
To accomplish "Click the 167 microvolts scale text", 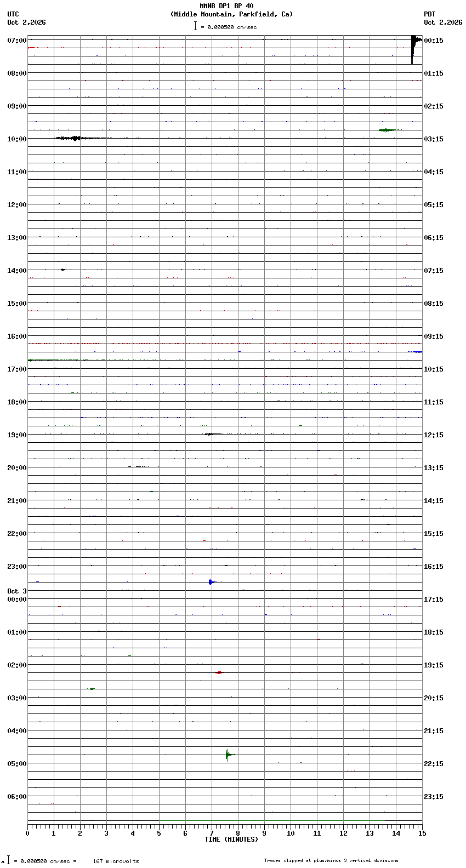I will 116,861.
